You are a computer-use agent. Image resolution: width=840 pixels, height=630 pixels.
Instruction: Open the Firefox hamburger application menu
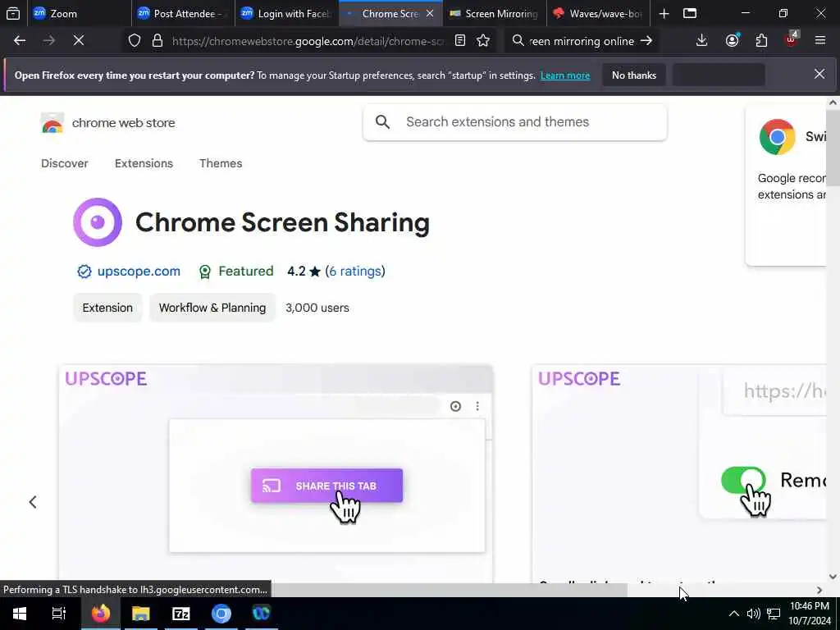820,41
